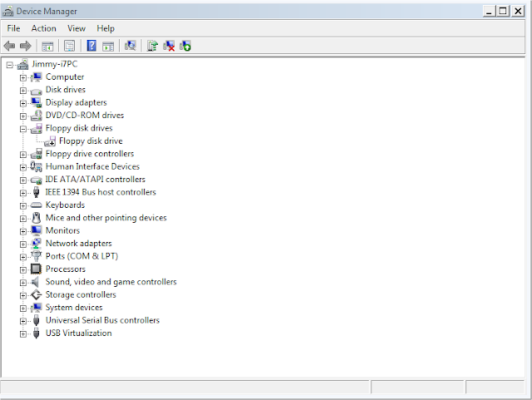Screen dimensions: 532x400
Task: Click the Processors chip icon
Action: (36, 269)
